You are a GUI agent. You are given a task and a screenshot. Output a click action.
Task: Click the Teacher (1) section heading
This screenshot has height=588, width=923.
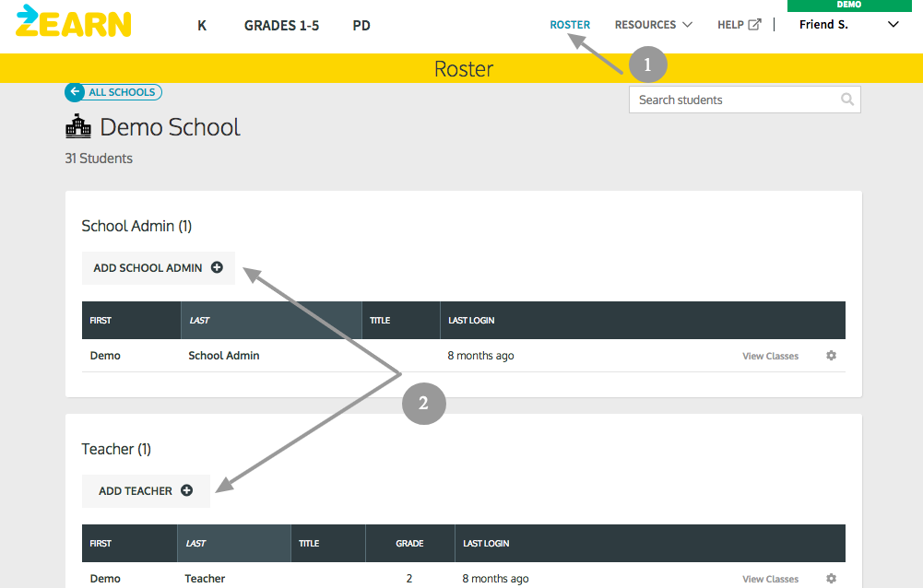116,449
